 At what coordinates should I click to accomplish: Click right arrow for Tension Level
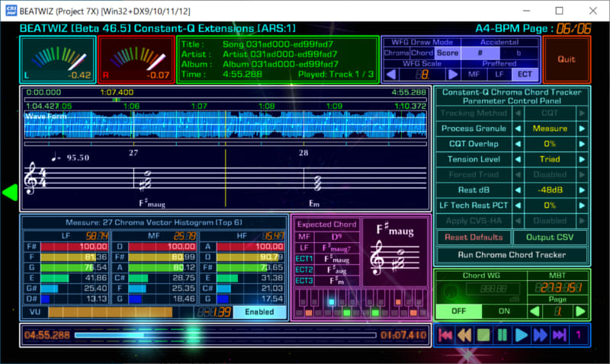[x=582, y=159]
